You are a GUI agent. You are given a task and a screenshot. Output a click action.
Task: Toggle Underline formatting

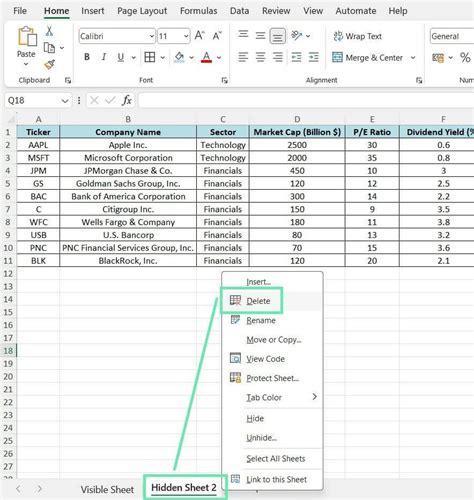point(121,57)
